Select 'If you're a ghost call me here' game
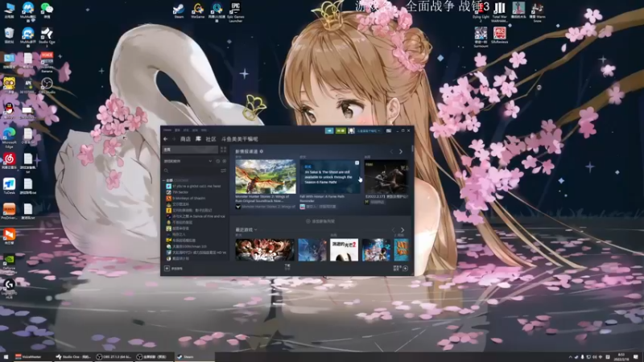 [x=196, y=186]
